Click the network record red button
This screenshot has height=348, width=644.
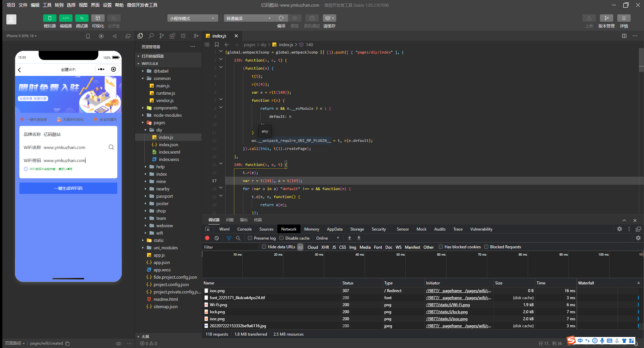[x=207, y=238]
